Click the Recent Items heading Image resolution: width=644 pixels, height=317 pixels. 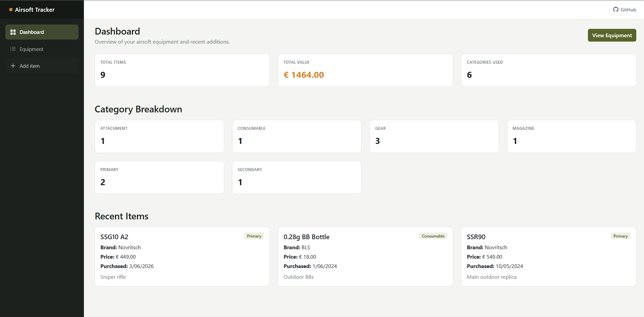point(121,216)
